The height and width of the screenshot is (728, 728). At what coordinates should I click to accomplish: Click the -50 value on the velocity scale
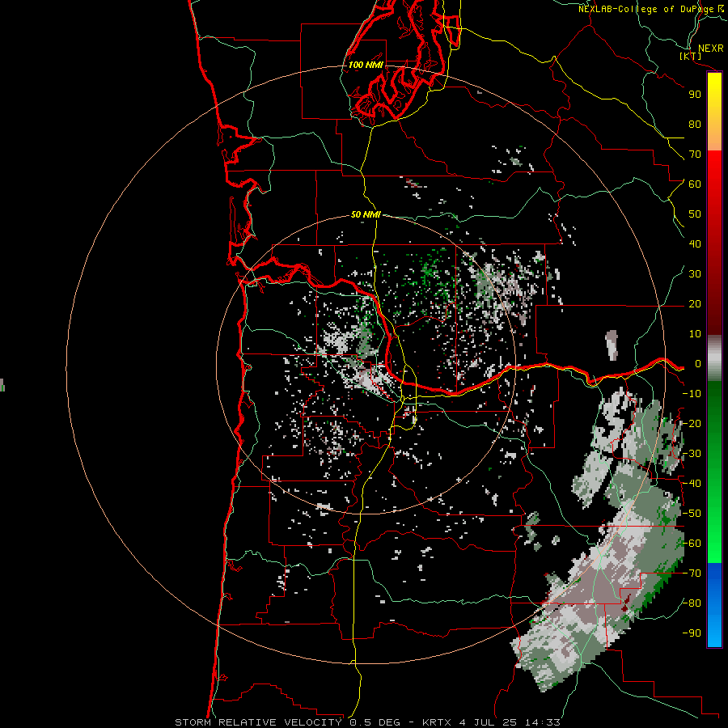point(692,514)
